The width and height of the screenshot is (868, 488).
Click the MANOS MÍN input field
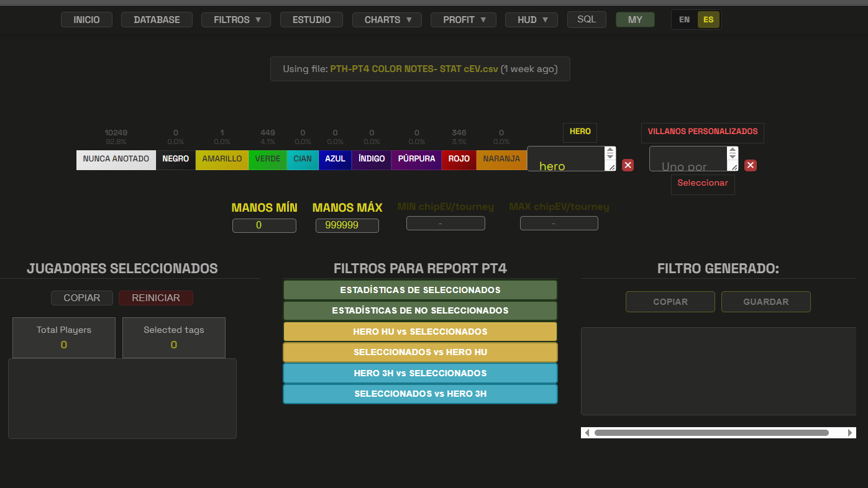point(264,225)
